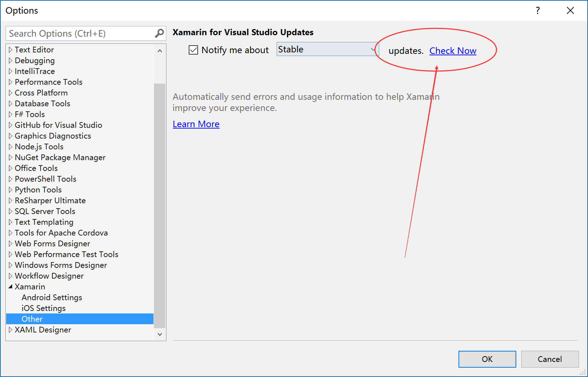588x377 pixels.
Task: Select Web Forms Designer category
Action: point(52,243)
